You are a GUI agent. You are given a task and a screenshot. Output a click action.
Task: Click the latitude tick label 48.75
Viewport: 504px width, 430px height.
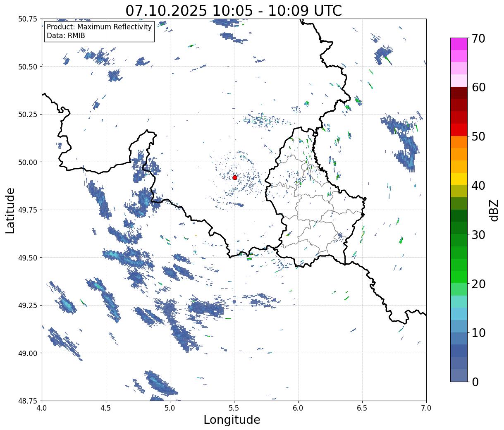click(x=28, y=401)
